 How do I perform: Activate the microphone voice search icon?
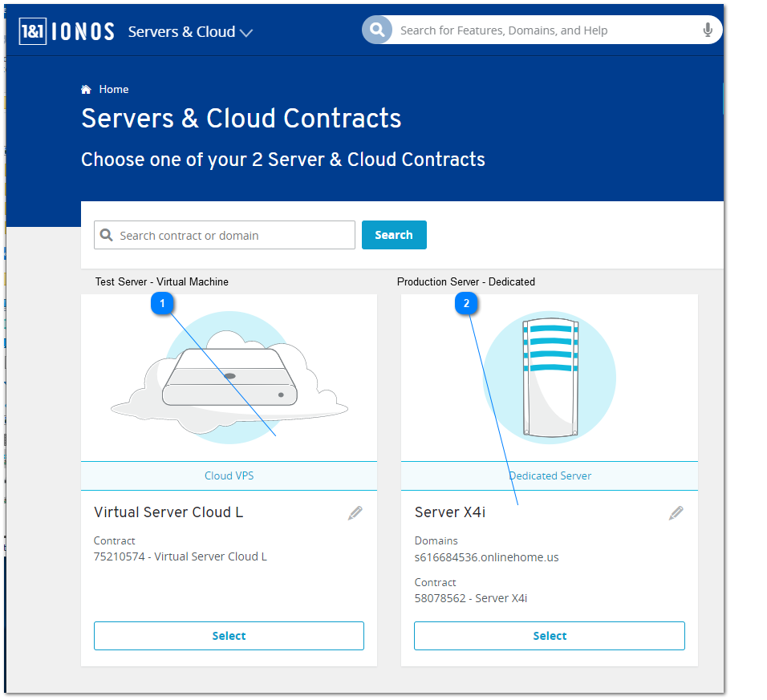[708, 30]
